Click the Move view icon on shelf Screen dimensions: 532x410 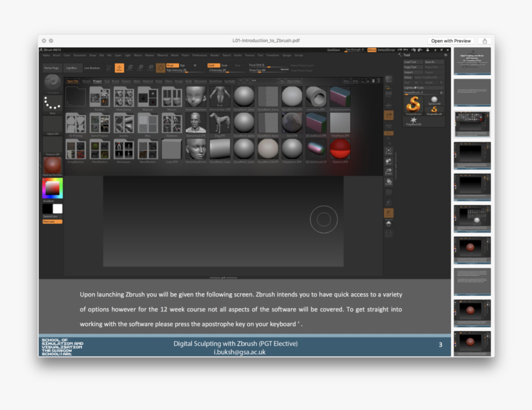(x=389, y=162)
